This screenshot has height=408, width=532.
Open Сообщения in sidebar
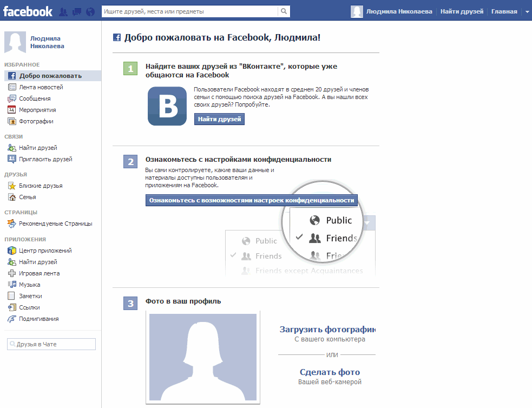coord(35,98)
